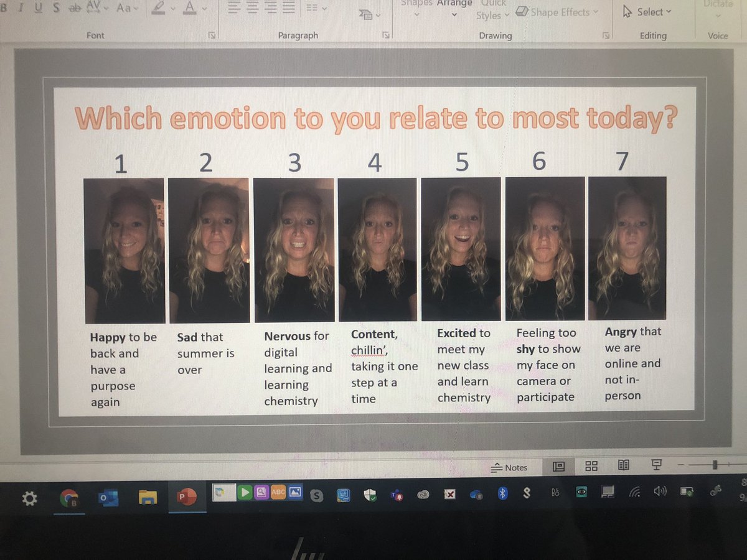
Task: Click the 'Feeling too shy' text box
Action: pyautogui.click(x=548, y=365)
